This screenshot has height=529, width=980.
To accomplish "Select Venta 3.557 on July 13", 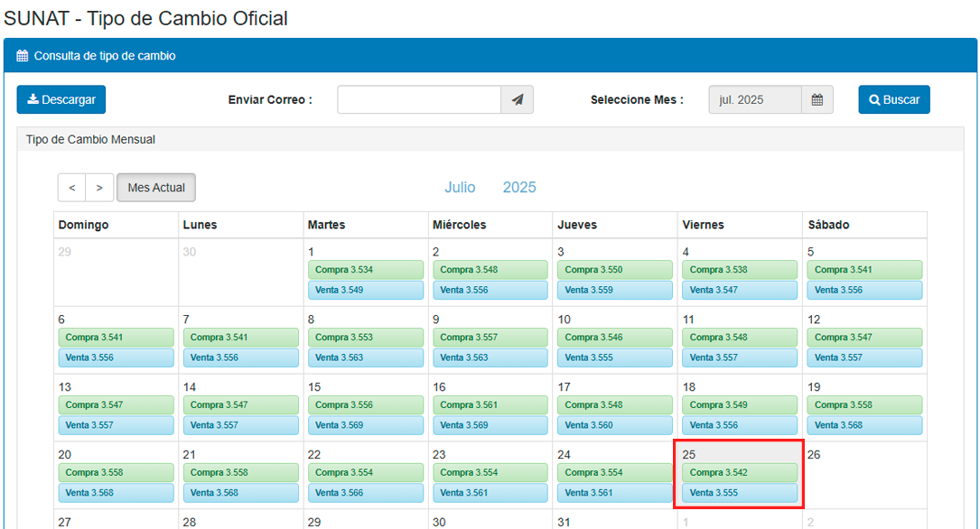I will 117,424.
